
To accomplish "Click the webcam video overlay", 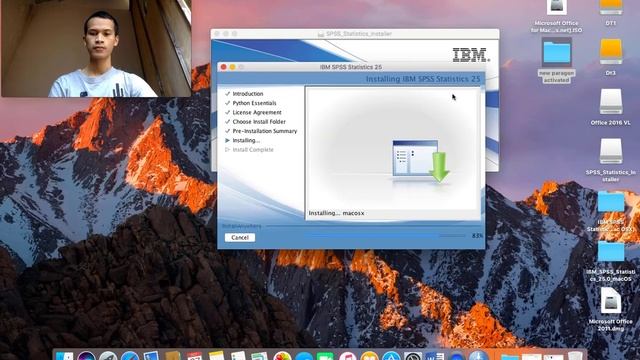I will 96,48.
